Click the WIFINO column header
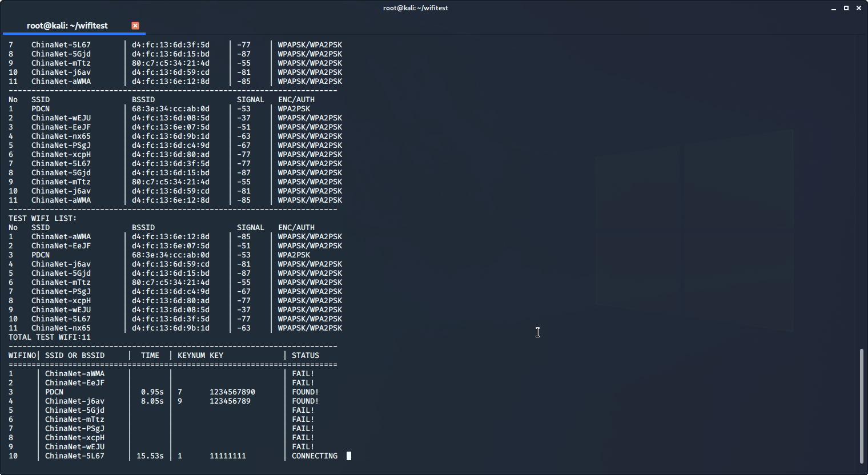This screenshot has height=475, width=868. [x=22, y=355]
